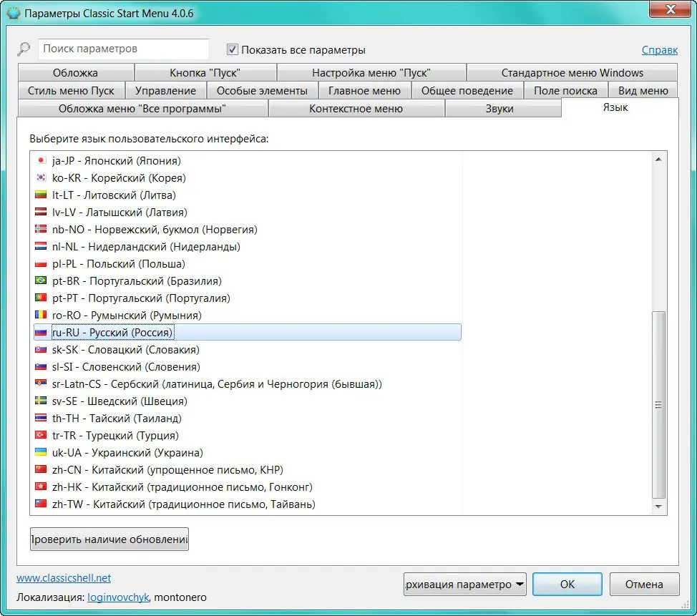Switch to the "Обложка" tab
The image size is (697, 616).
76,72
